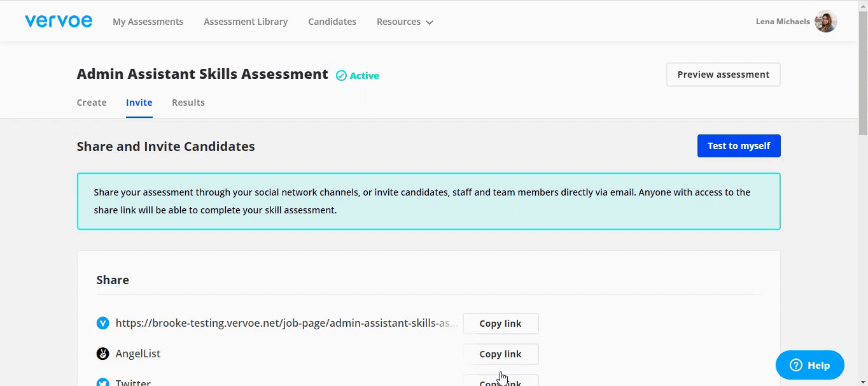Click the Vervoe share link icon
This screenshot has height=386, width=868.
102,324
